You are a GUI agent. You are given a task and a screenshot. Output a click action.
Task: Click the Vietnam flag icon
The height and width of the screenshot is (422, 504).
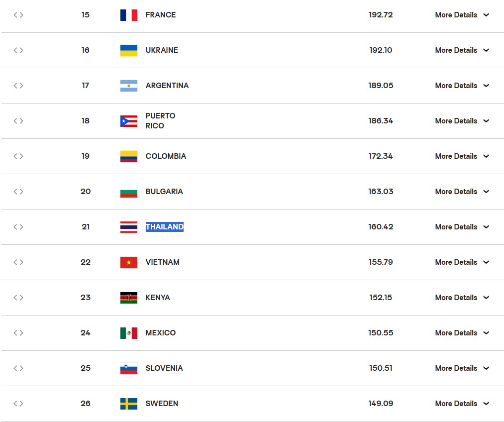tap(128, 263)
